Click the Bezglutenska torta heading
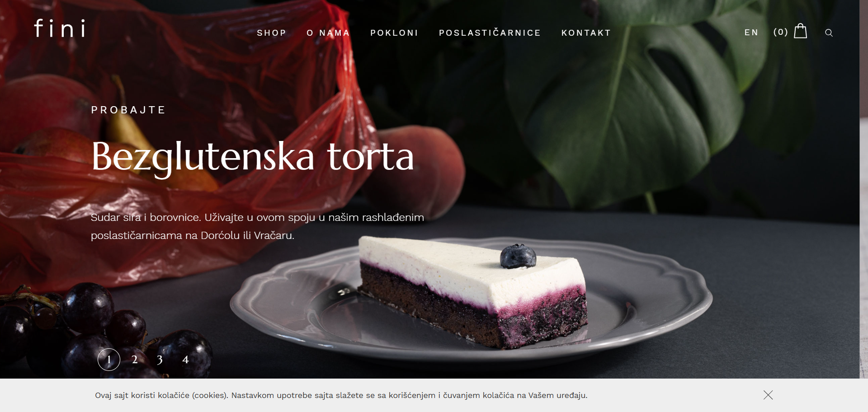Image resolution: width=868 pixels, height=412 pixels. point(253,158)
